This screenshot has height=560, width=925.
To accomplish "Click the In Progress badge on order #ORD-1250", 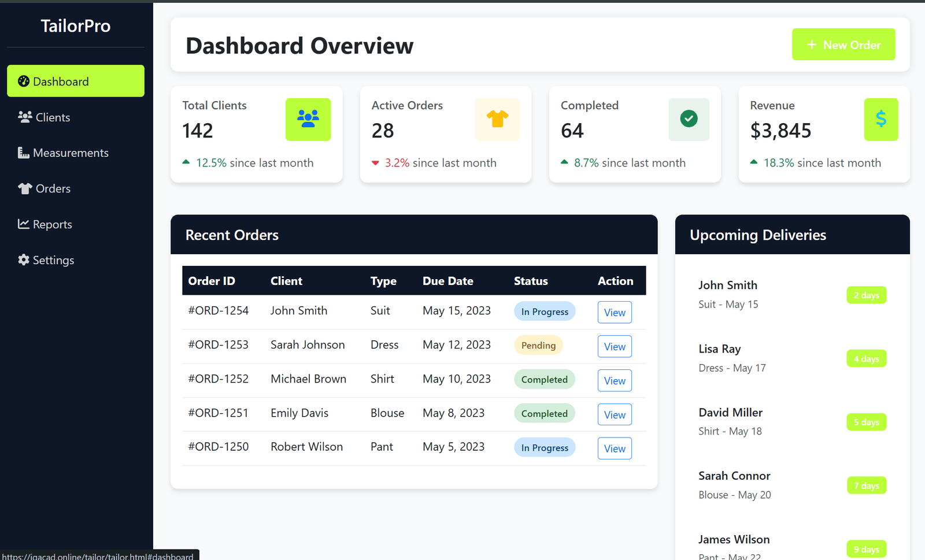I will [544, 447].
